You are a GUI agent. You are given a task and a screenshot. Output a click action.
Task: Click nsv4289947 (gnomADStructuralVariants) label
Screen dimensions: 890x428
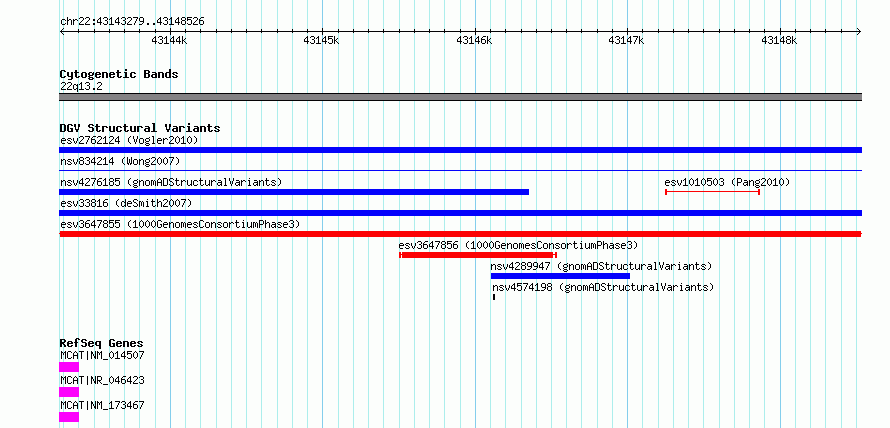click(601, 266)
